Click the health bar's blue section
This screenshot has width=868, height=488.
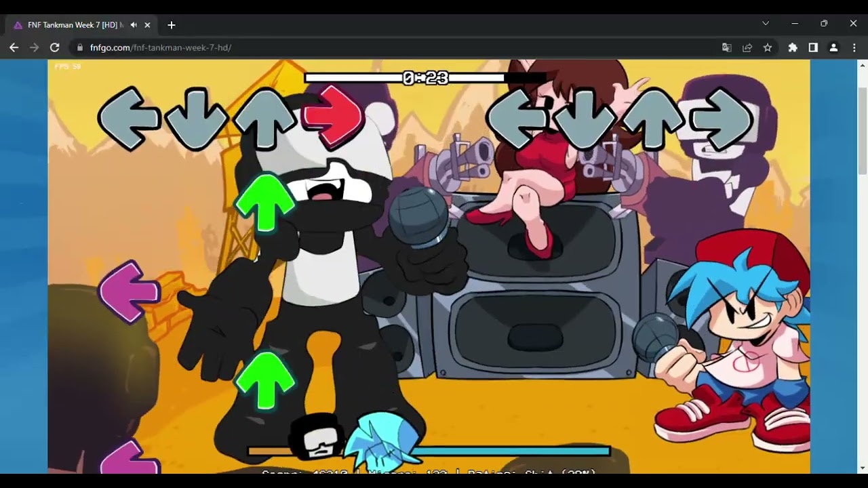coord(517,451)
